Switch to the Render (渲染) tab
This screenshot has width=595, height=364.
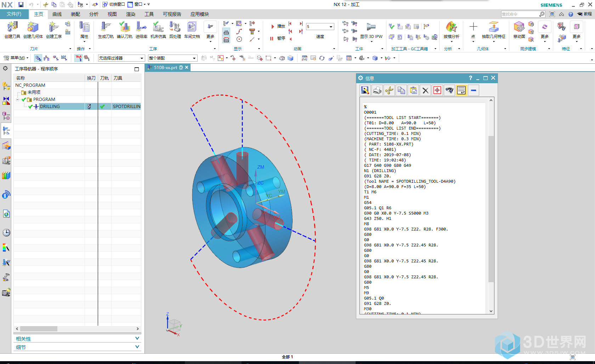[x=131, y=14]
